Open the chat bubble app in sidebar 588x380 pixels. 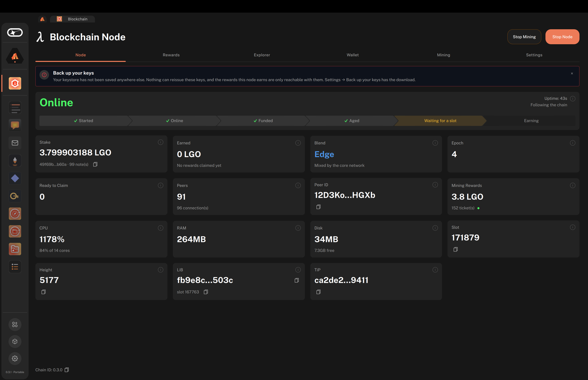[x=15, y=125]
